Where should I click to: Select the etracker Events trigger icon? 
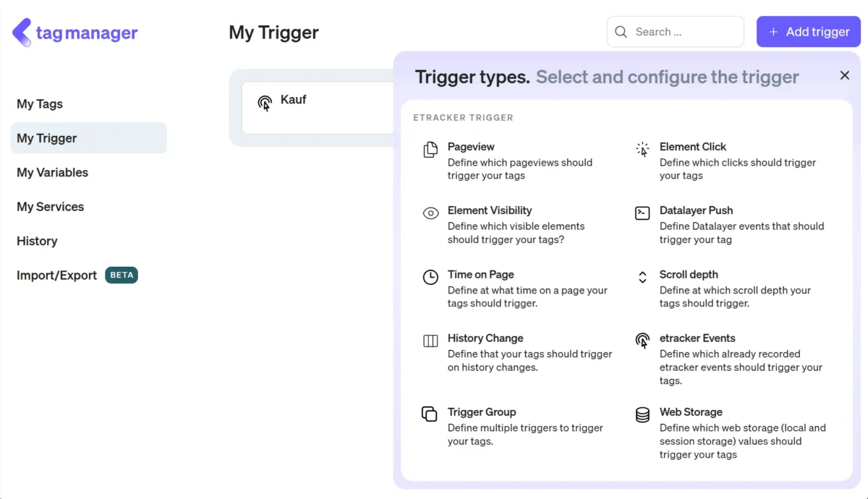coord(642,341)
